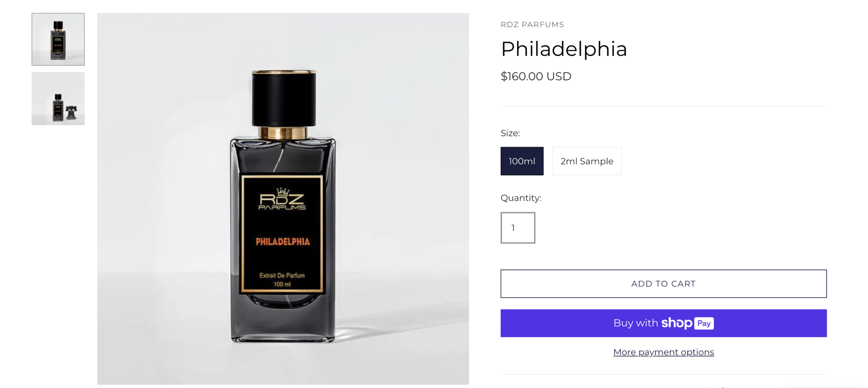Click the gold collar on the bottle neck
The height and width of the screenshot is (388, 868).
(283, 132)
